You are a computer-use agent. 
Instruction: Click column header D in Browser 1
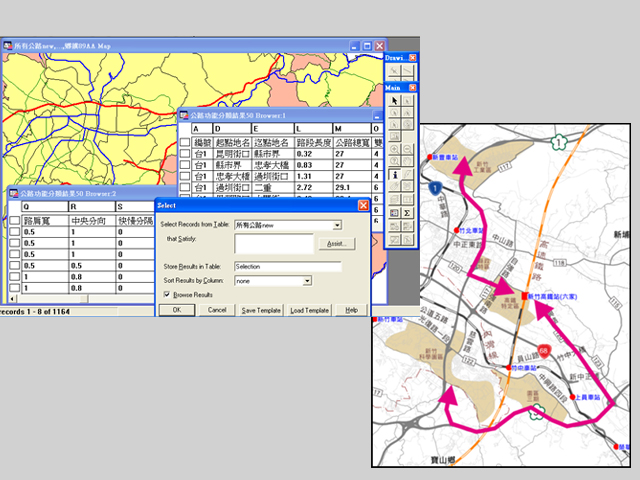232,129
